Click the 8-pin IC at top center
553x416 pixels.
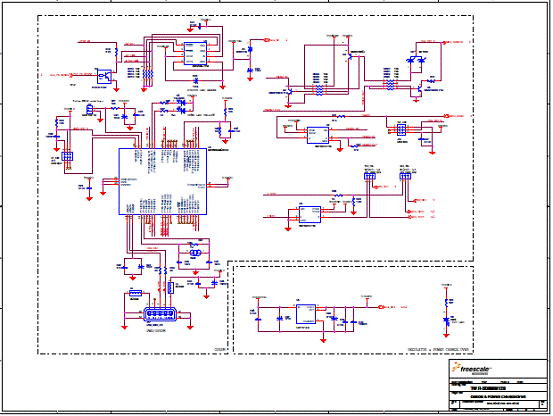195,54
